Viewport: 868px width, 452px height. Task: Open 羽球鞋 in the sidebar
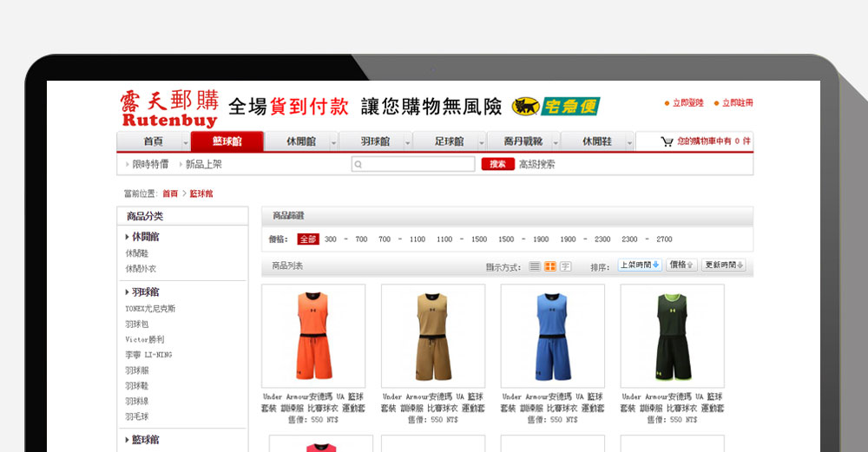coord(137,386)
